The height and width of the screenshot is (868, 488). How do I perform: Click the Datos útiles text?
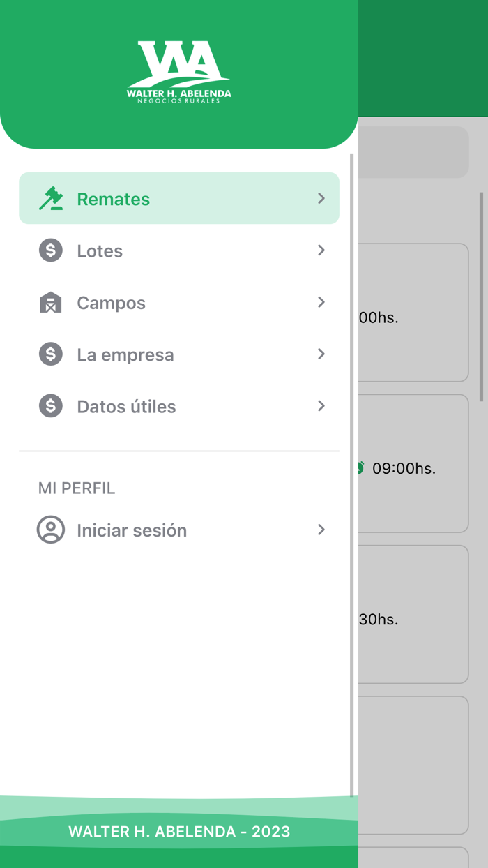click(x=126, y=407)
